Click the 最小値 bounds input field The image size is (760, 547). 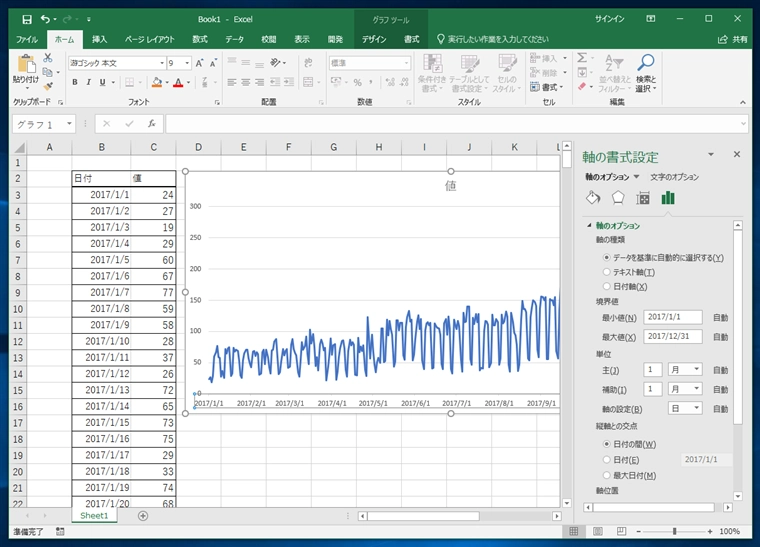[x=674, y=317]
